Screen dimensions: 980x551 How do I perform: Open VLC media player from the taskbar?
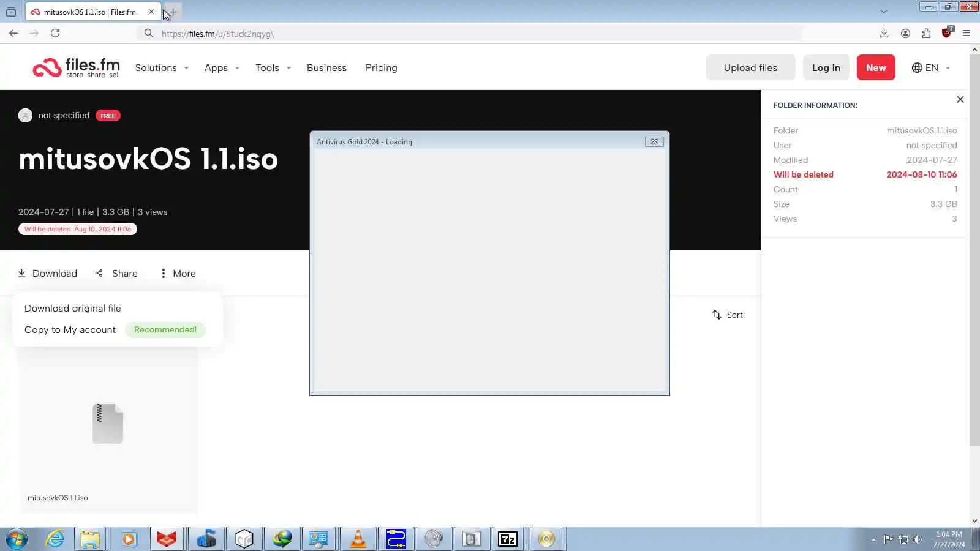click(358, 539)
